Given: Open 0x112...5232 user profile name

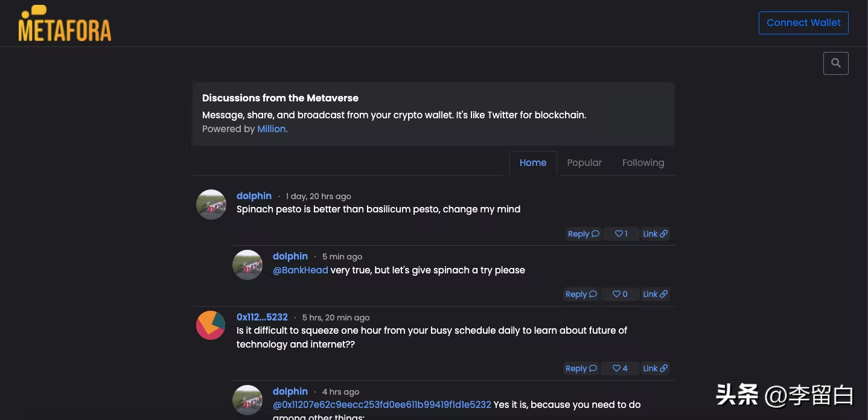Looking at the screenshot, I should 262,317.
